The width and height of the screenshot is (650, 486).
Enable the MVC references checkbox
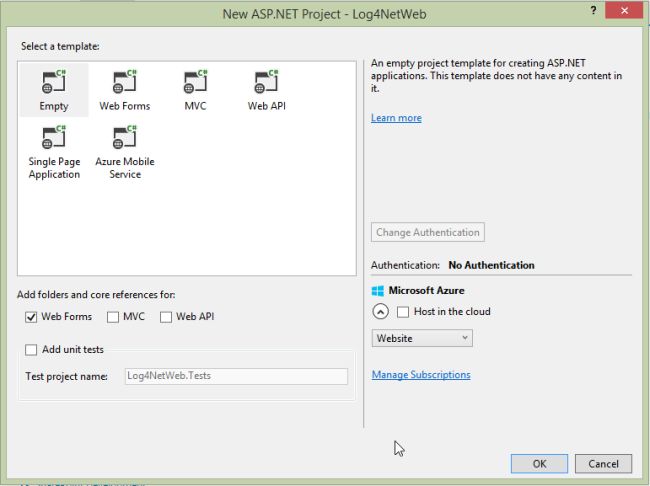tap(113, 317)
